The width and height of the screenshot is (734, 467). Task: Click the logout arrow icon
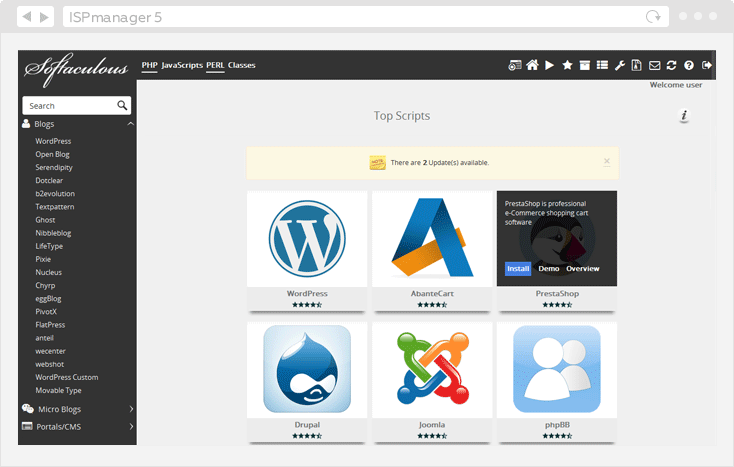click(707, 66)
